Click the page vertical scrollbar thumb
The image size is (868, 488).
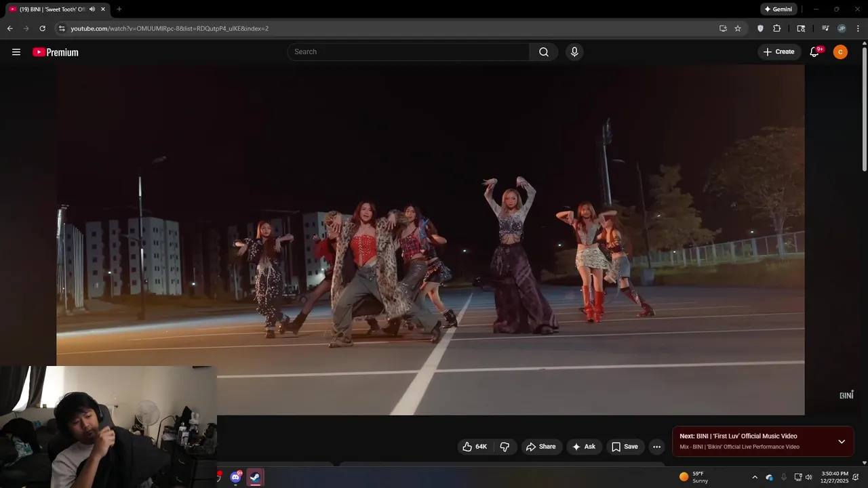(x=865, y=108)
